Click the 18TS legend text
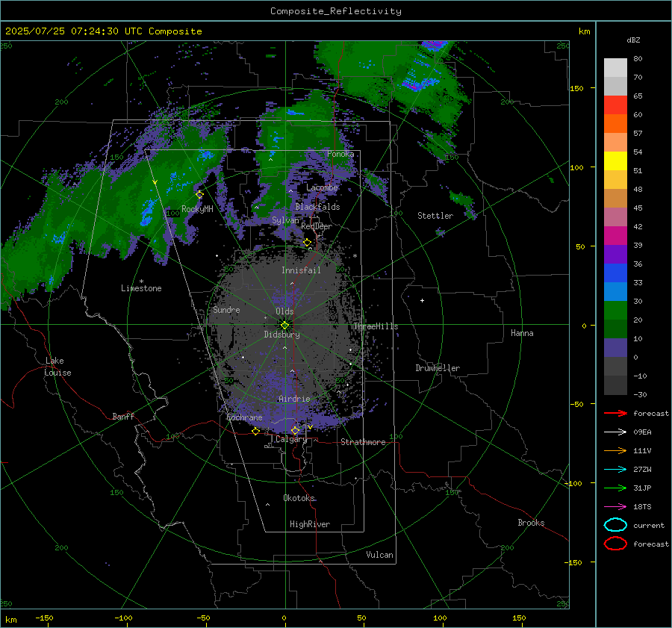The width and height of the screenshot is (672, 628). 642,507
